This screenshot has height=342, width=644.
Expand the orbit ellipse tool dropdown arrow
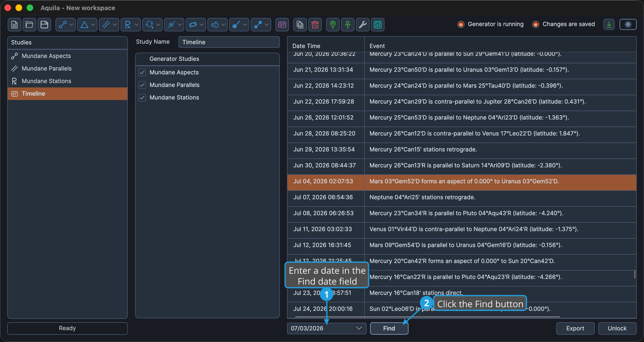(x=202, y=25)
